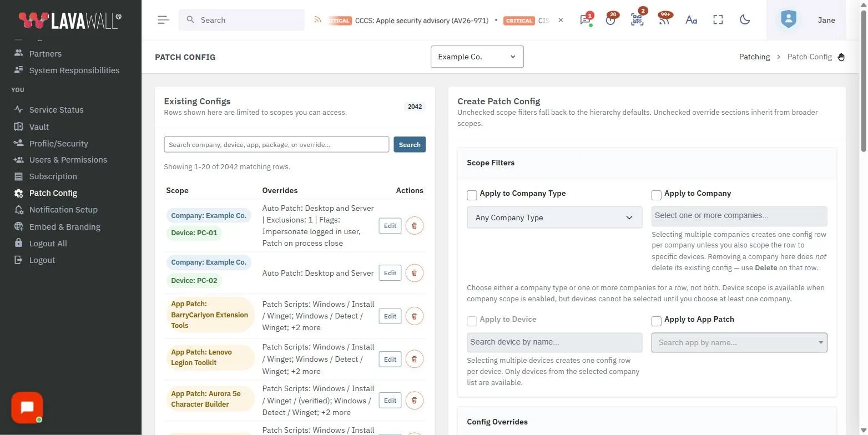Viewport: 868px width, 435px height.
Task: Tick the Apply to Device checkbox
Action: pos(472,321)
